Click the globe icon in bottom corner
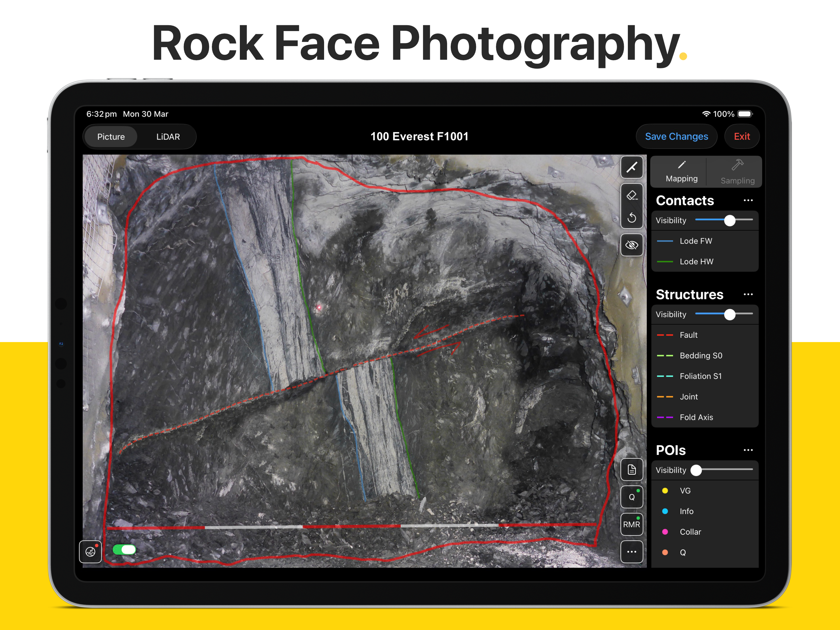Screen dimensions: 840x630 90,552
